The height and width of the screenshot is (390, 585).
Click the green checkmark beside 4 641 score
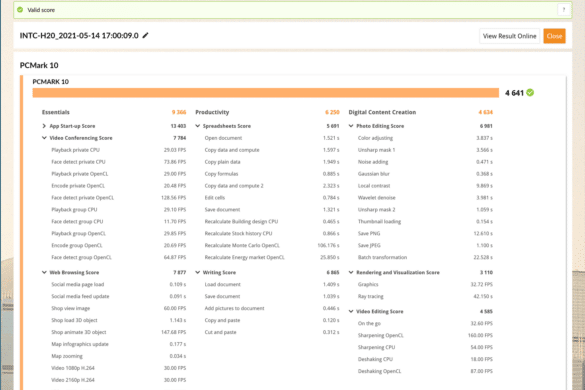pyautogui.click(x=530, y=93)
